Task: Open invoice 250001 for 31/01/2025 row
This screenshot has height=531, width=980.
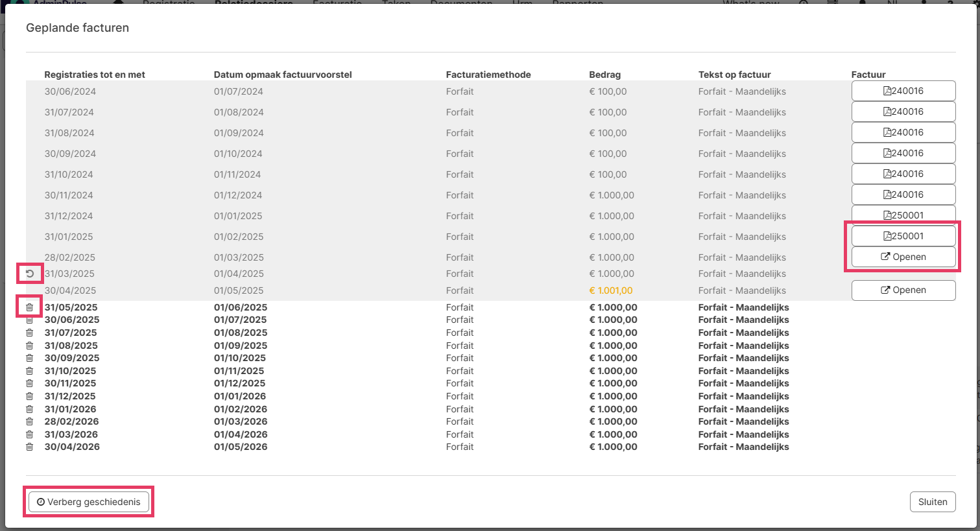Action: [x=903, y=236]
